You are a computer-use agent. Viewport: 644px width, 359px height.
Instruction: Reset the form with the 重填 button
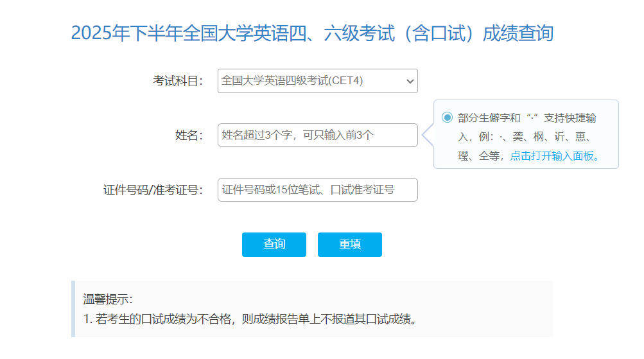[349, 245]
